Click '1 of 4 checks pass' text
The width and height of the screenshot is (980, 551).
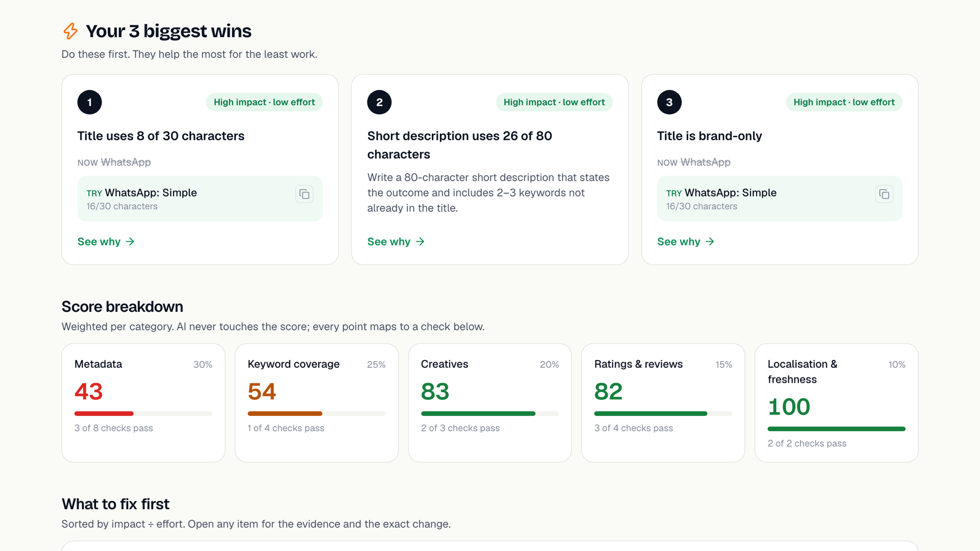pyautogui.click(x=286, y=428)
